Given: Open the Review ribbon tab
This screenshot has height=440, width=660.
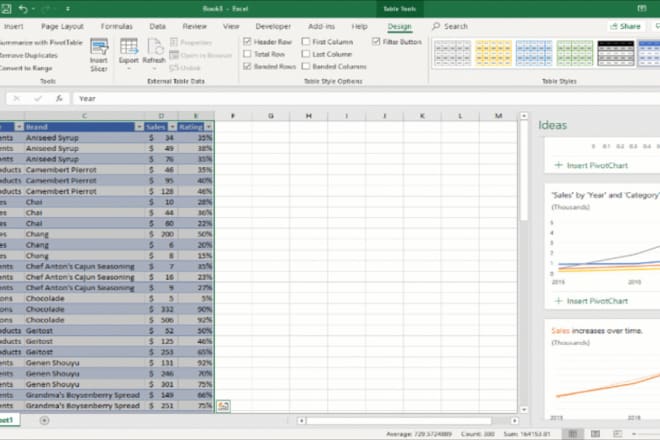Looking at the screenshot, I should tap(194, 27).
